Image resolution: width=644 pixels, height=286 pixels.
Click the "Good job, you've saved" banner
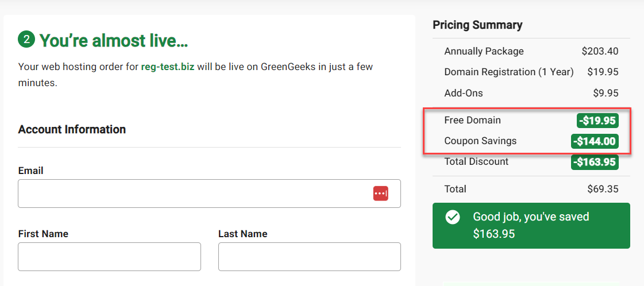531,225
